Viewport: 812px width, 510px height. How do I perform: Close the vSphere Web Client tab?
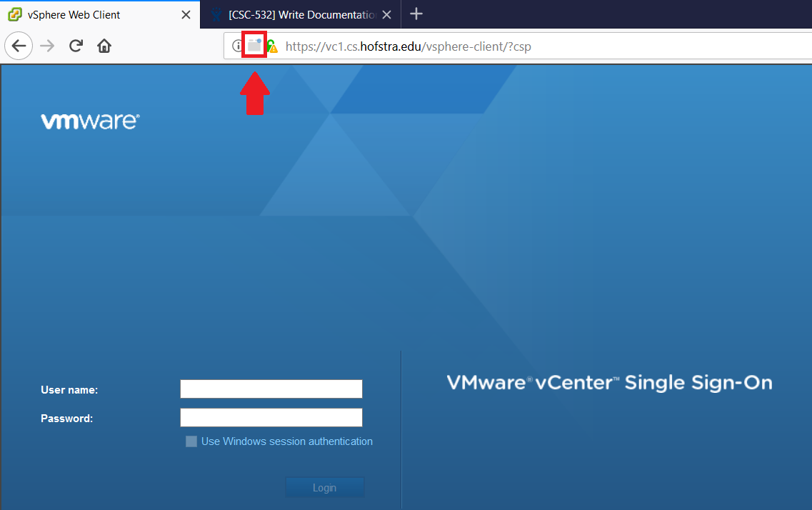click(186, 14)
